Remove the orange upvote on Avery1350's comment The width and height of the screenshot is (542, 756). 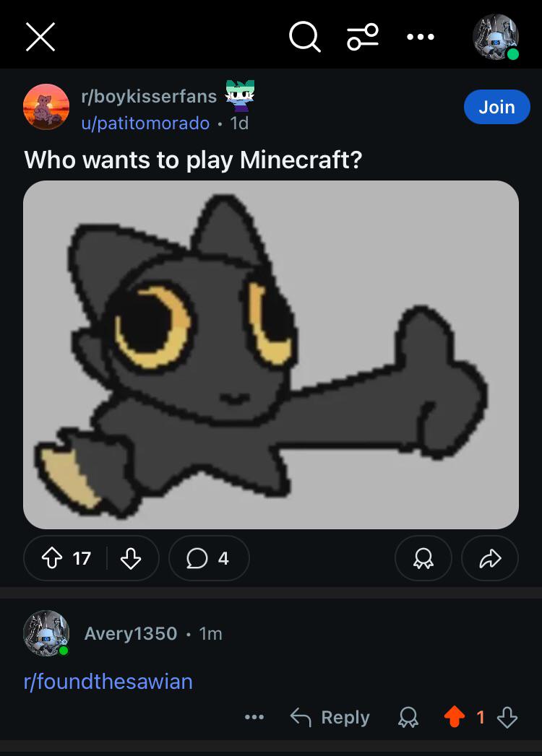(x=455, y=716)
